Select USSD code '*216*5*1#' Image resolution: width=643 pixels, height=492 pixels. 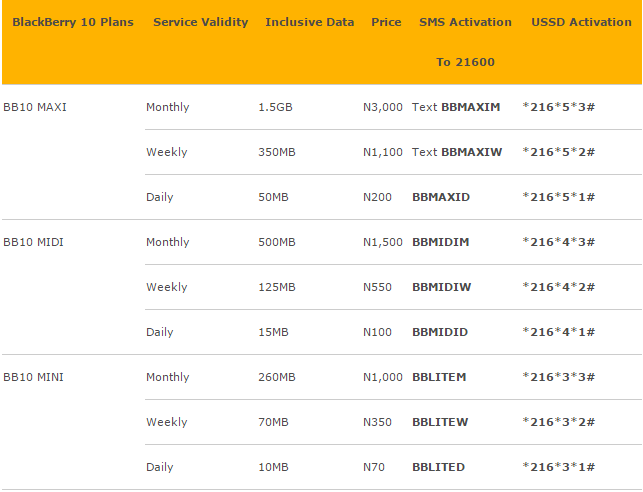coord(559,197)
